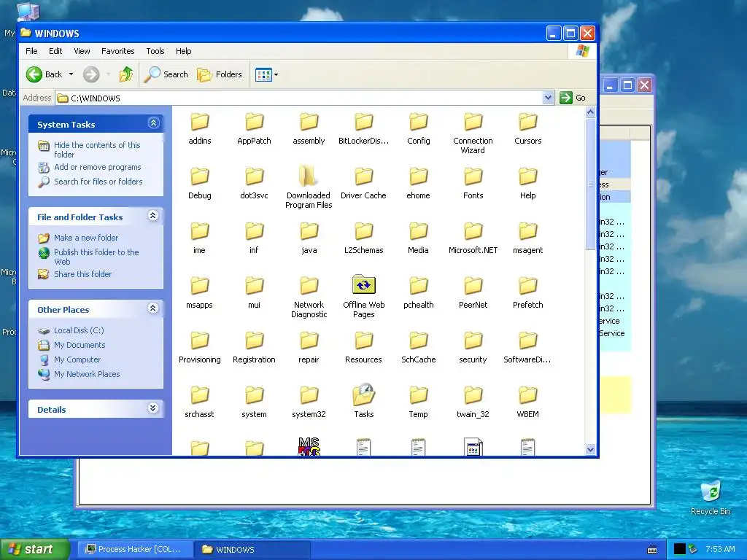The image size is (747, 560).
Task: Open the Edit menu
Action: (x=55, y=51)
